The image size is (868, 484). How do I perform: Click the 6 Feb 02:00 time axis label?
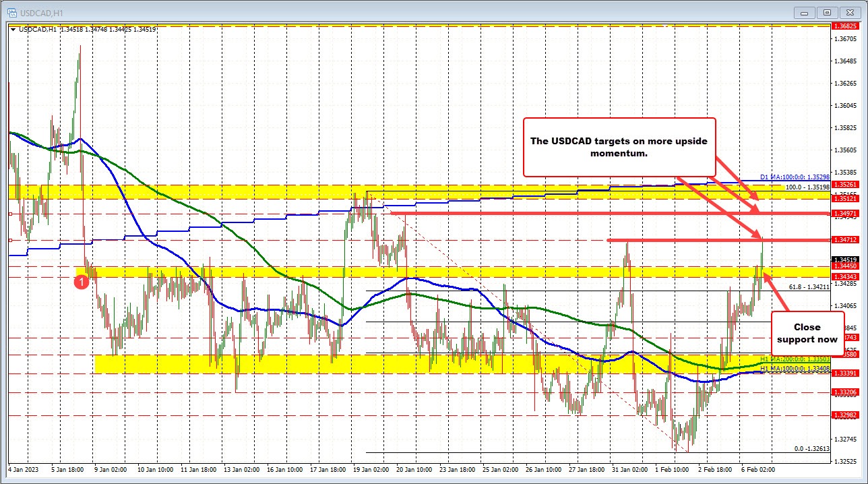coord(759,468)
